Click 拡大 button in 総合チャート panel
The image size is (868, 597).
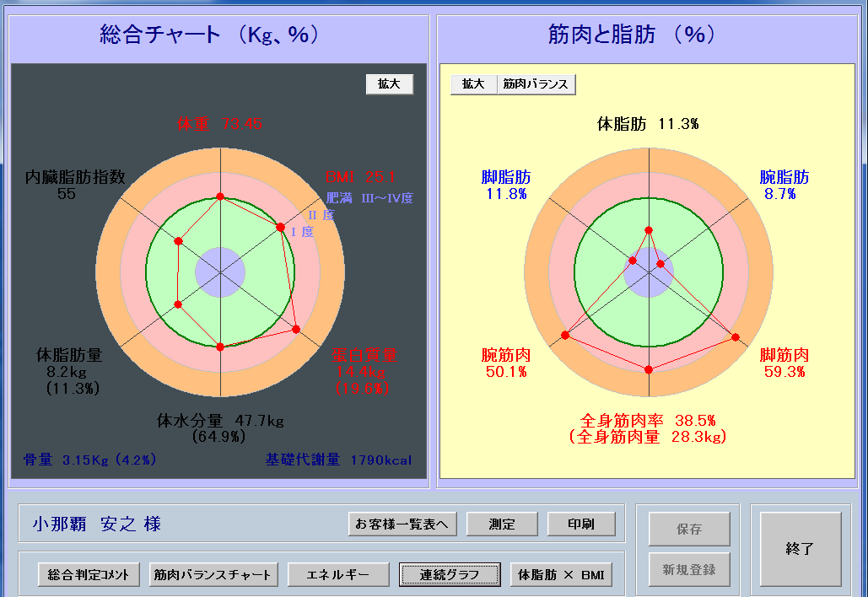389,84
